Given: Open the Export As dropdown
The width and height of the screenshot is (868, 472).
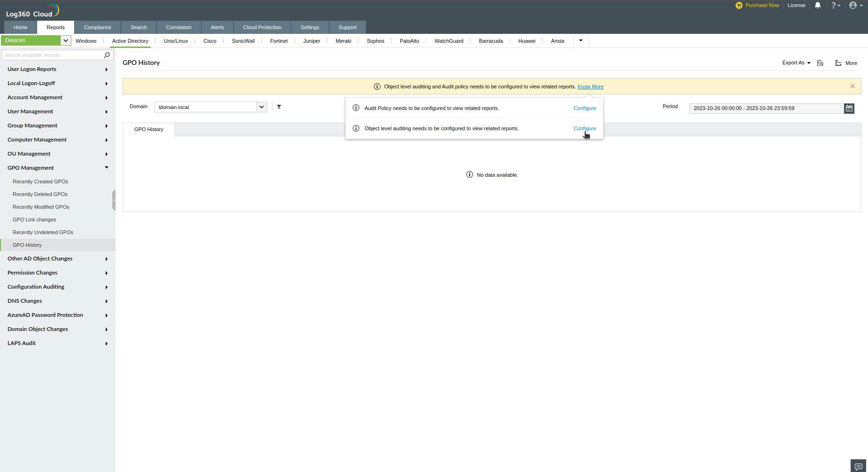Looking at the screenshot, I should pyautogui.click(x=796, y=63).
